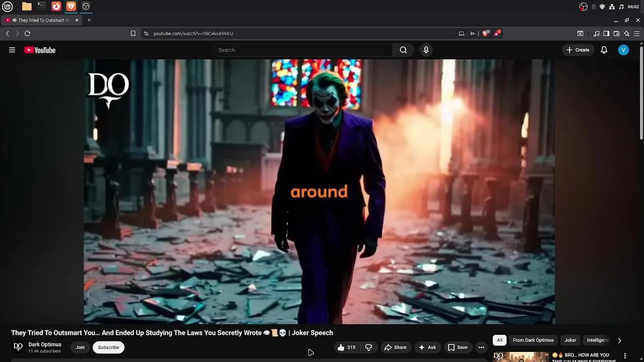Click the page vertical scrollbar
Image resolution: width=644 pixels, height=362 pixels.
[641, 94]
